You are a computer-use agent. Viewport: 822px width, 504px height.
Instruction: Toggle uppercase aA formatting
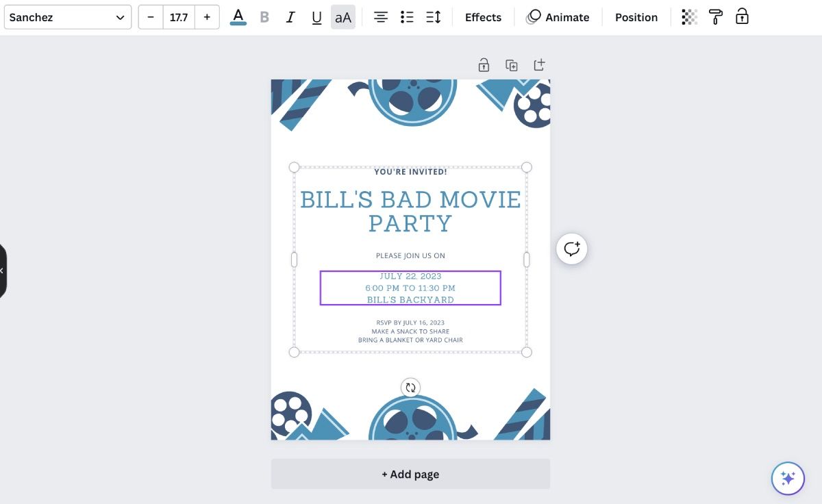343,17
